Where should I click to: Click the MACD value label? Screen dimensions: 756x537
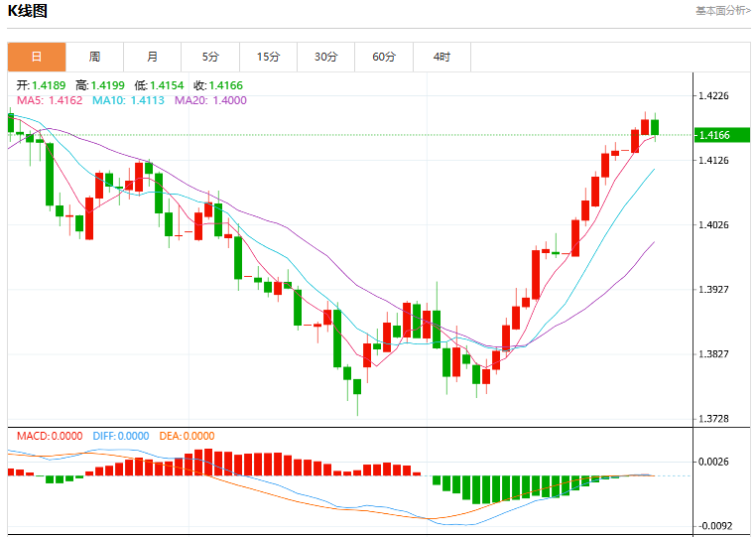pos(50,436)
